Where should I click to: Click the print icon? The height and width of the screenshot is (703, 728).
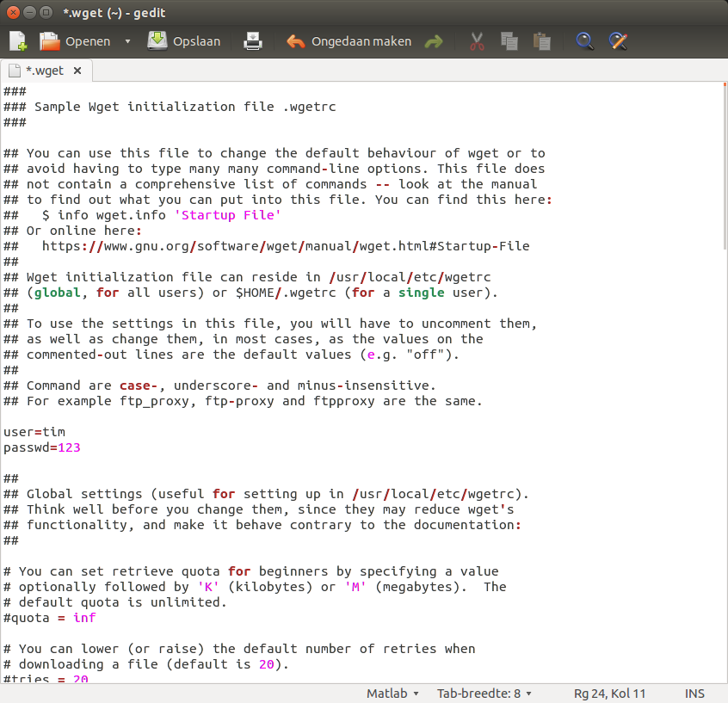tap(252, 41)
